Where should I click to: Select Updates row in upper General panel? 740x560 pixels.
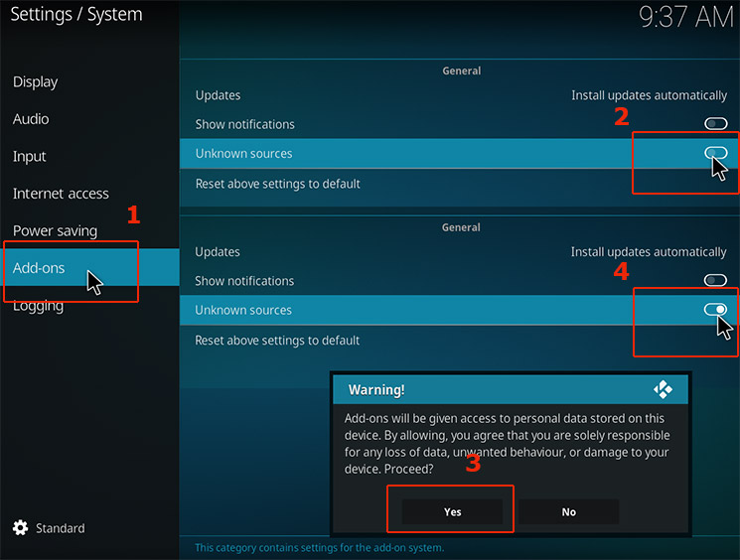click(x=460, y=95)
